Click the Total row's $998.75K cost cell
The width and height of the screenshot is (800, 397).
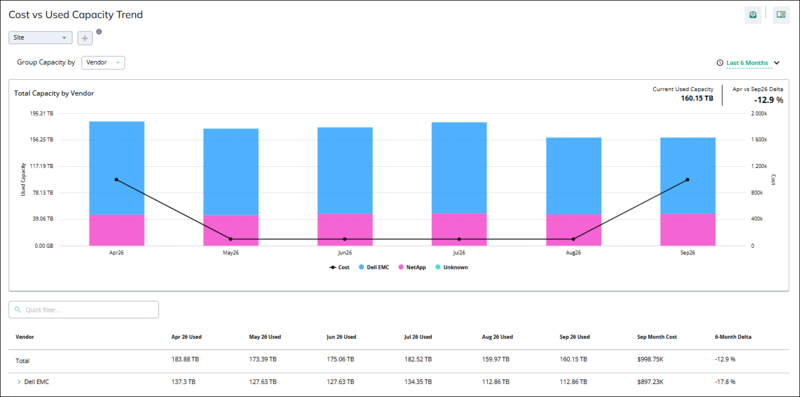pyautogui.click(x=650, y=360)
